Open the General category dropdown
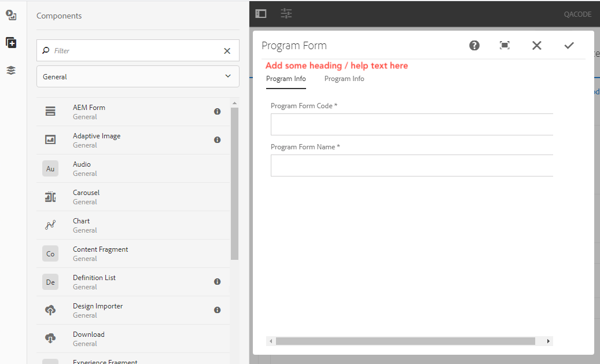Viewport: 600px width, 364px height. pos(137,76)
